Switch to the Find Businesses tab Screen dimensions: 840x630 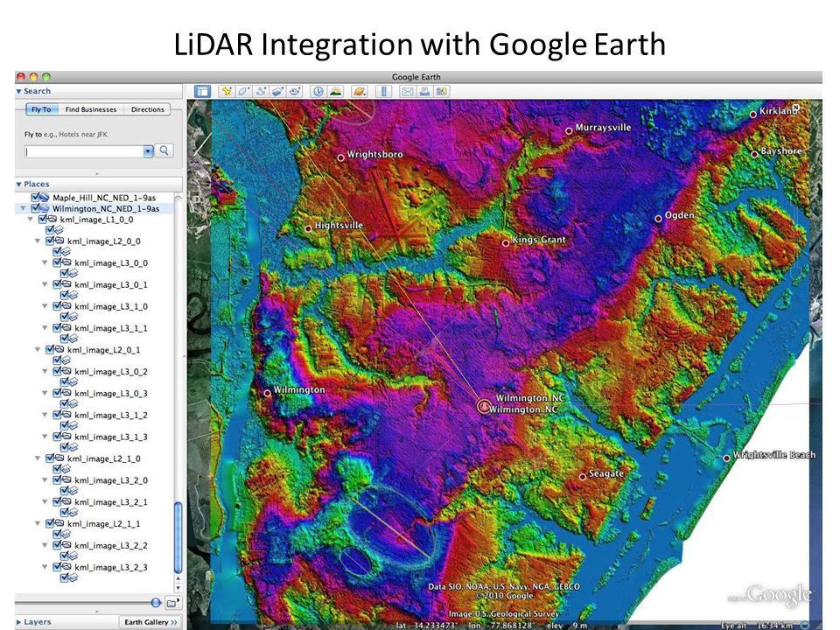[90, 109]
